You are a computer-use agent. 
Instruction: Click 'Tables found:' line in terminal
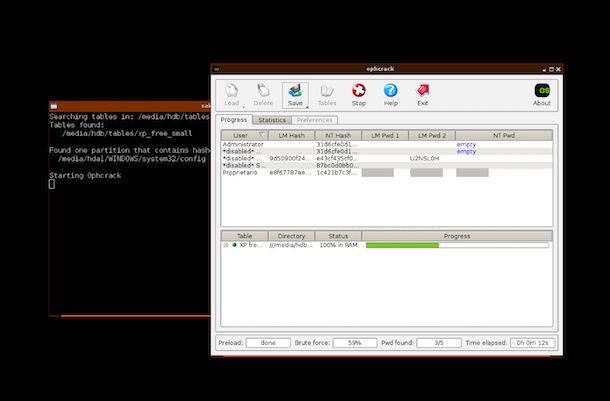tap(77, 125)
